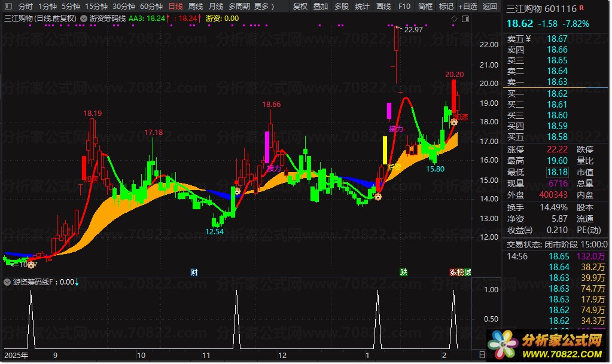The image size is (612, 364).
Task: Switch to 分时 intraday view
Action: pos(25,6)
